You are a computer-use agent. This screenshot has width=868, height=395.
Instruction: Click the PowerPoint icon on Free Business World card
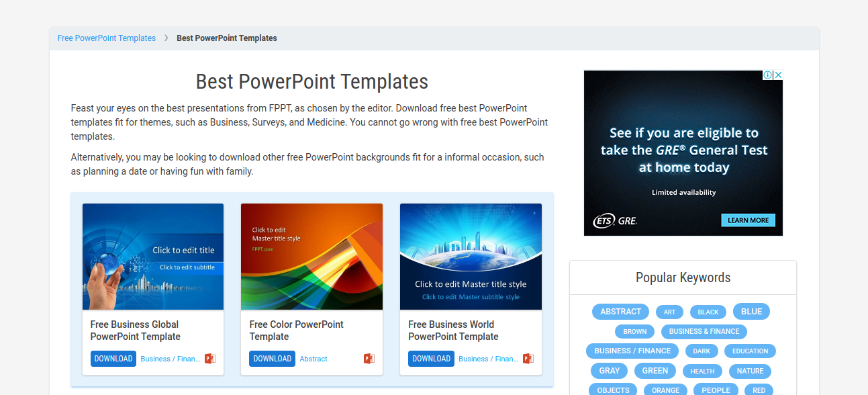point(528,359)
